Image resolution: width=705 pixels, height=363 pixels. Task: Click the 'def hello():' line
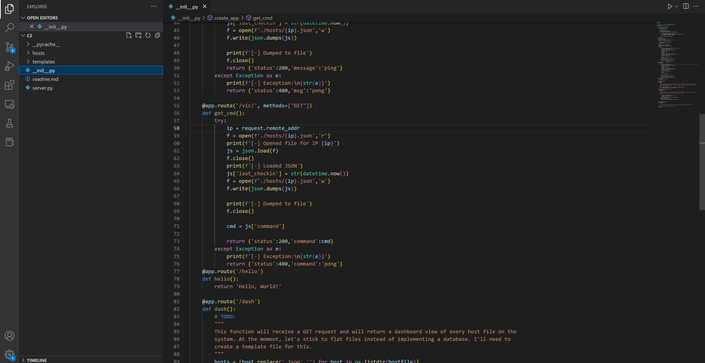219,279
